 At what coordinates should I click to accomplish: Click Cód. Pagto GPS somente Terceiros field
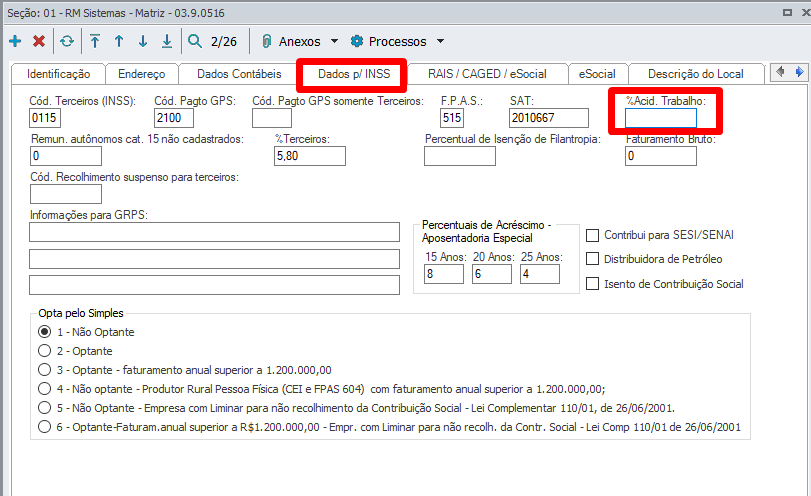pyautogui.click(x=272, y=118)
